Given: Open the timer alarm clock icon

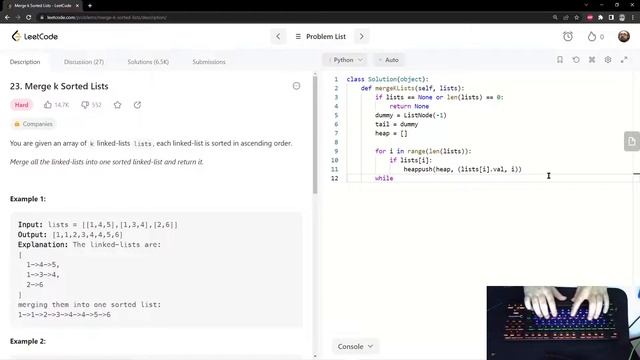Looking at the screenshot, I should [x=568, y=36].
